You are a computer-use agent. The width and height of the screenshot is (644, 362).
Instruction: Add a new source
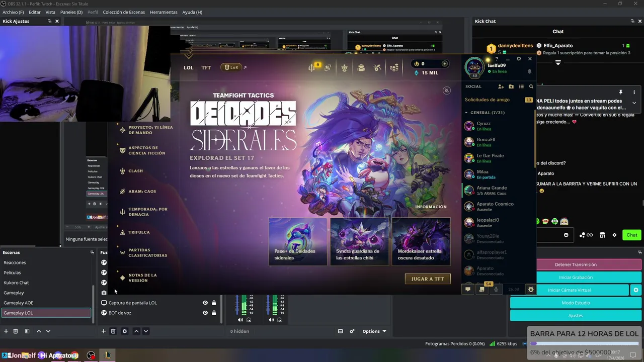tap(104, 331)
